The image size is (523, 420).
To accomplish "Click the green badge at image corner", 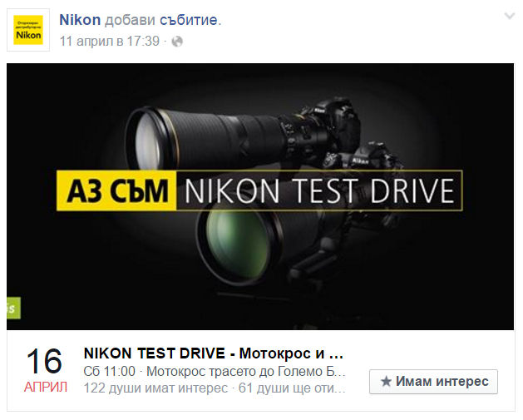I will point(13,308).
